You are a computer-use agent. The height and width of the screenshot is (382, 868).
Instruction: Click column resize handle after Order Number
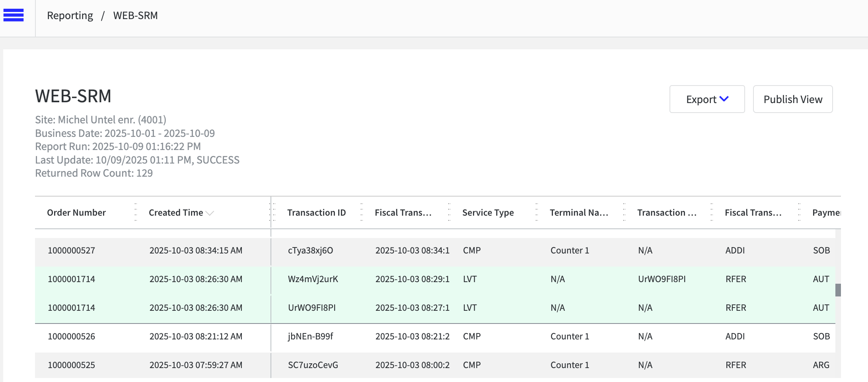136,212
